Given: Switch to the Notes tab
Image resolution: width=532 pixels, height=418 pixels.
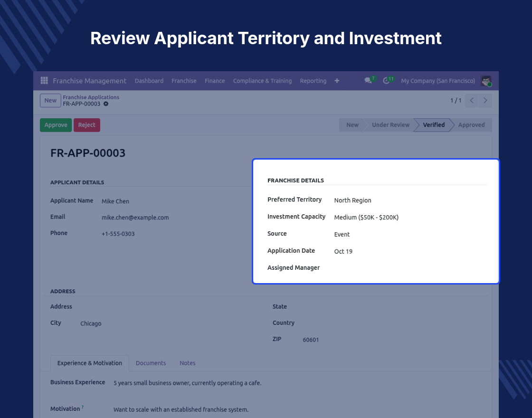Looking at the screenshot, I should click(187, 363).
